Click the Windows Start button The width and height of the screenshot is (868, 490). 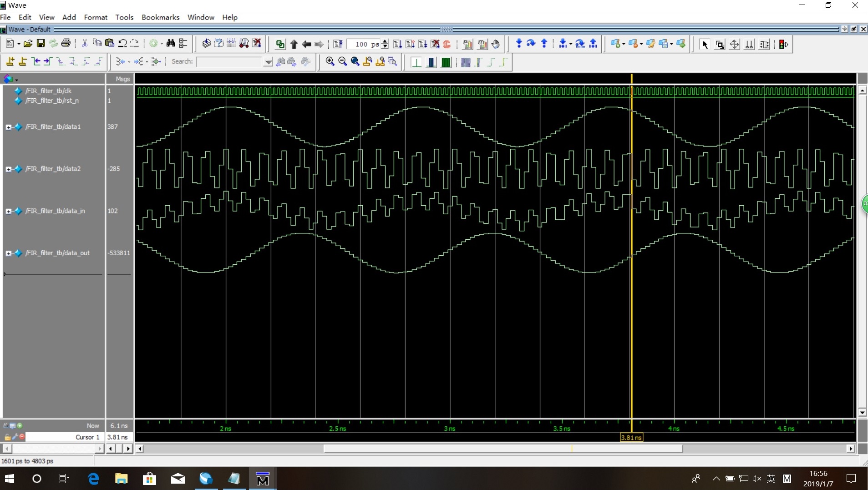click(x=10, y=479)
